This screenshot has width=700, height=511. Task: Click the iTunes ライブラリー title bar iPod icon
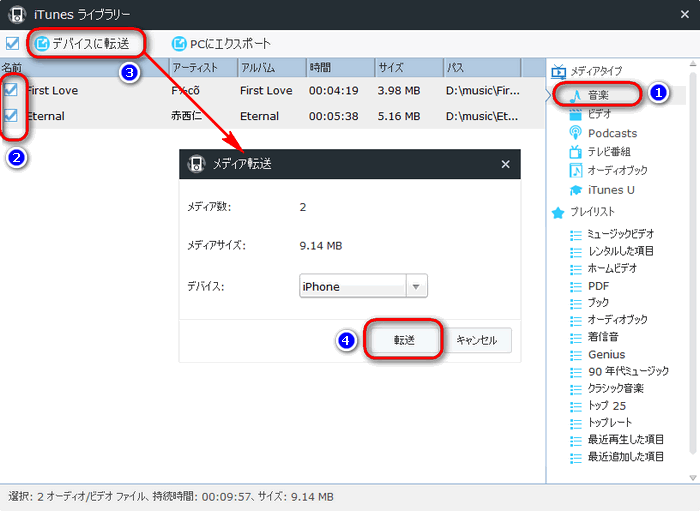pyautogui.click(x=17, y=14)
